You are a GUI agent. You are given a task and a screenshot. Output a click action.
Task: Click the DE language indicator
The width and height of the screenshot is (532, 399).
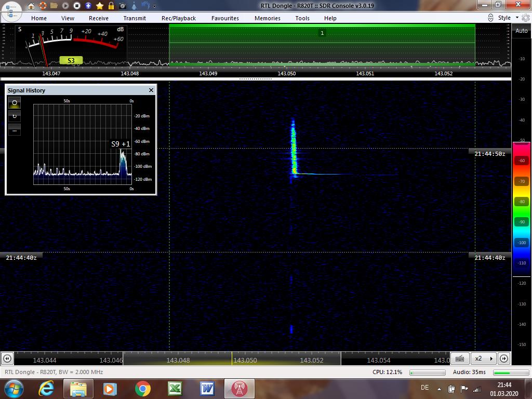point(424,388)
